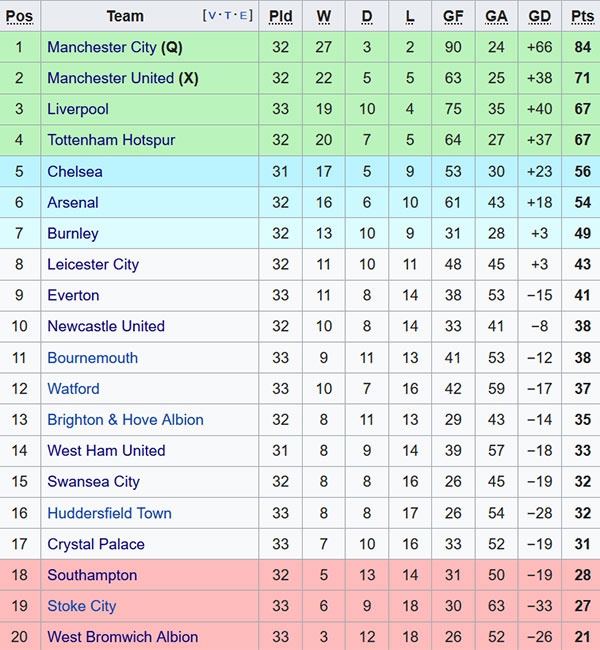Open the Stoke City team link

coord(82,606)
